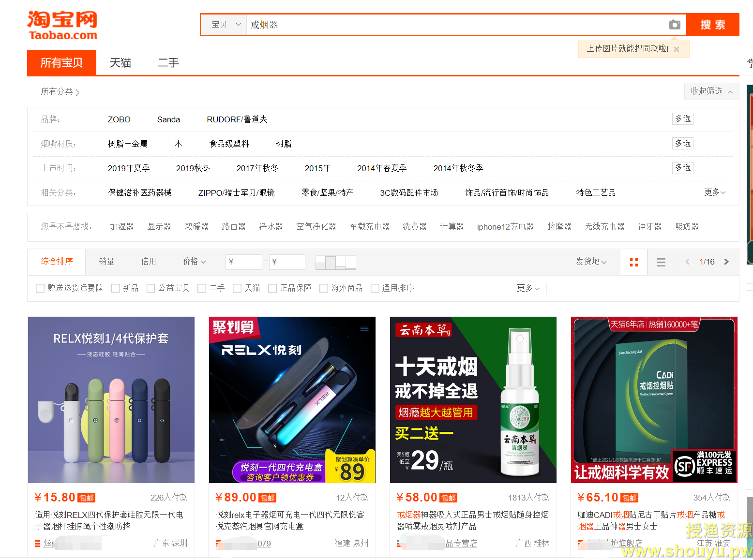Open 云南本草 spray product image

coord(473,400)
